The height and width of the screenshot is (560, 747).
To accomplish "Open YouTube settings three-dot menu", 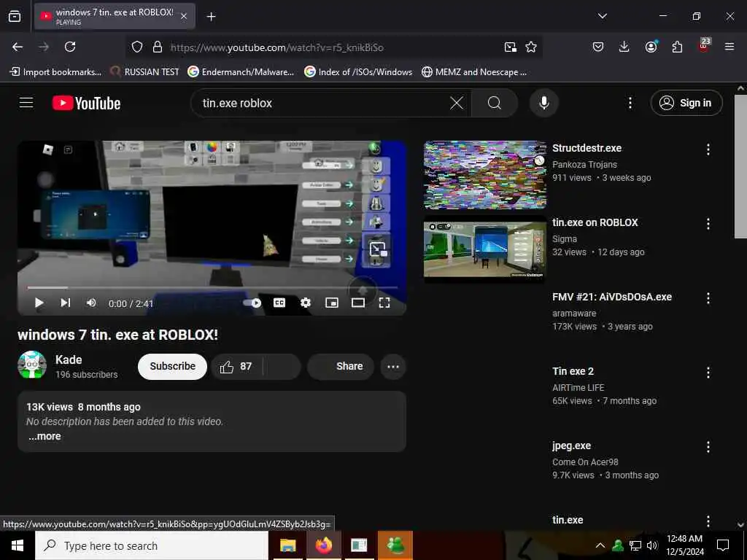I will [x=630, y=103].
